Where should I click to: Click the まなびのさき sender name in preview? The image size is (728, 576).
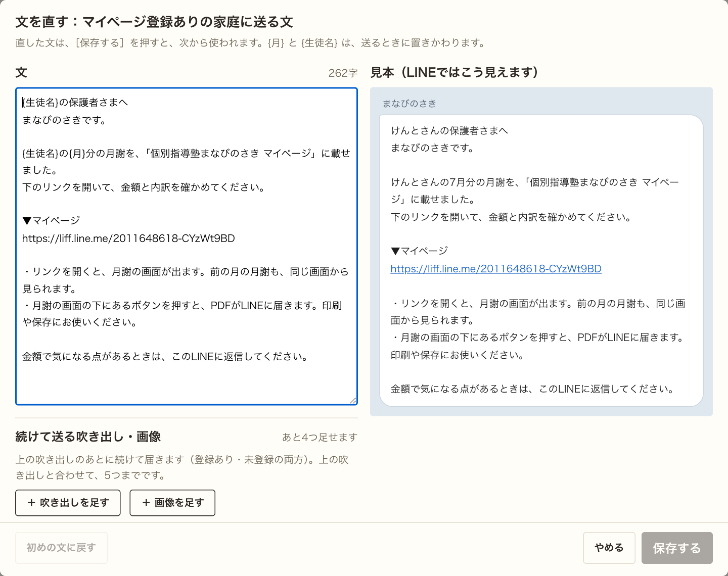point(409,104)
